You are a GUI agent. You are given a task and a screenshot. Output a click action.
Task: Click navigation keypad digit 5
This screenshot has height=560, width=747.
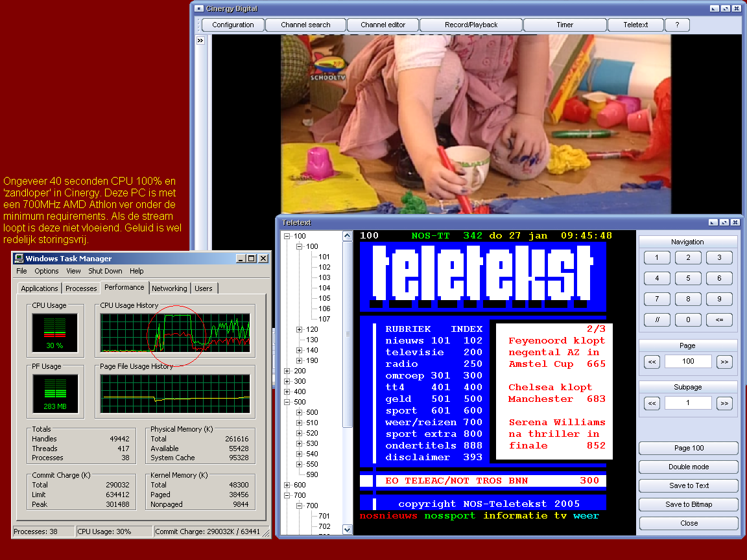688,278
